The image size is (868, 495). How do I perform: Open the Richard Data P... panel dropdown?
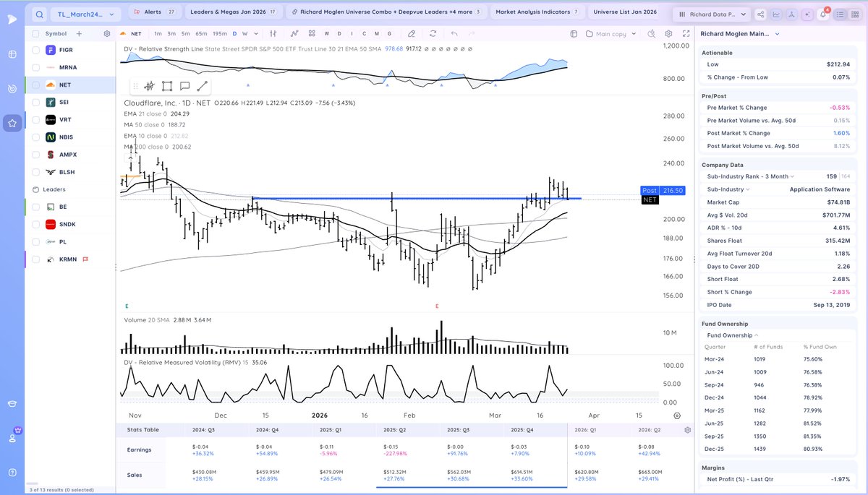pos(712,14)
